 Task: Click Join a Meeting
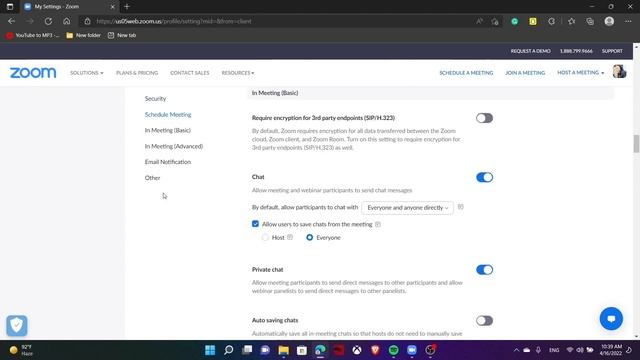point(525,73)
